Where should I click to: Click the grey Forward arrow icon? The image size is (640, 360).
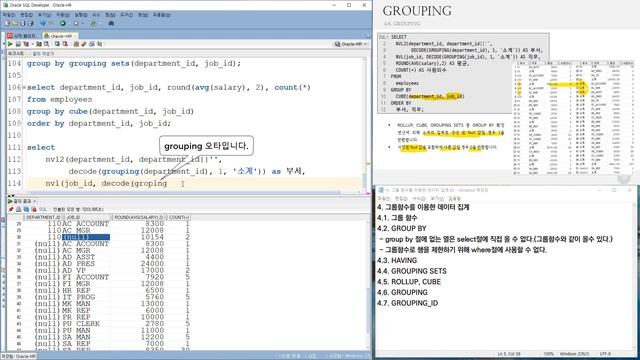click(50, 23)
